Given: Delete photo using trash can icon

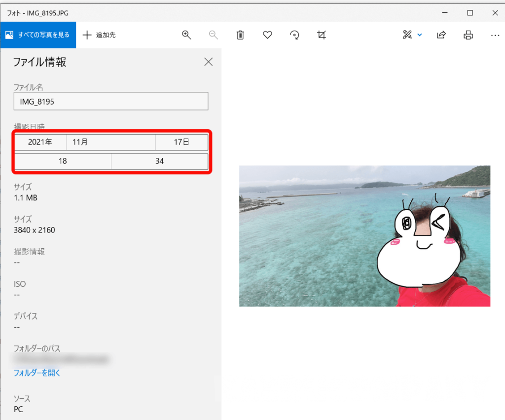Looking at the screenshot, I should coord(240,35).
